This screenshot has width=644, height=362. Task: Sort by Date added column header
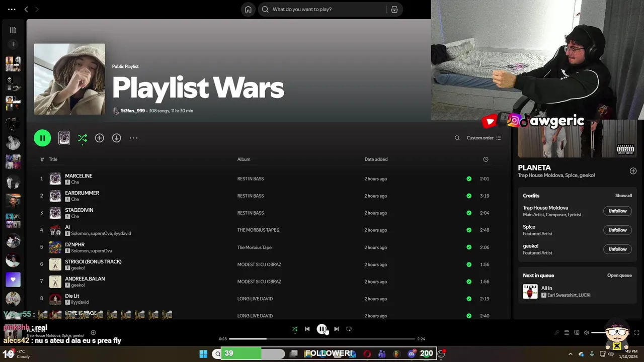pyautogui.click(x=376, y=159)
